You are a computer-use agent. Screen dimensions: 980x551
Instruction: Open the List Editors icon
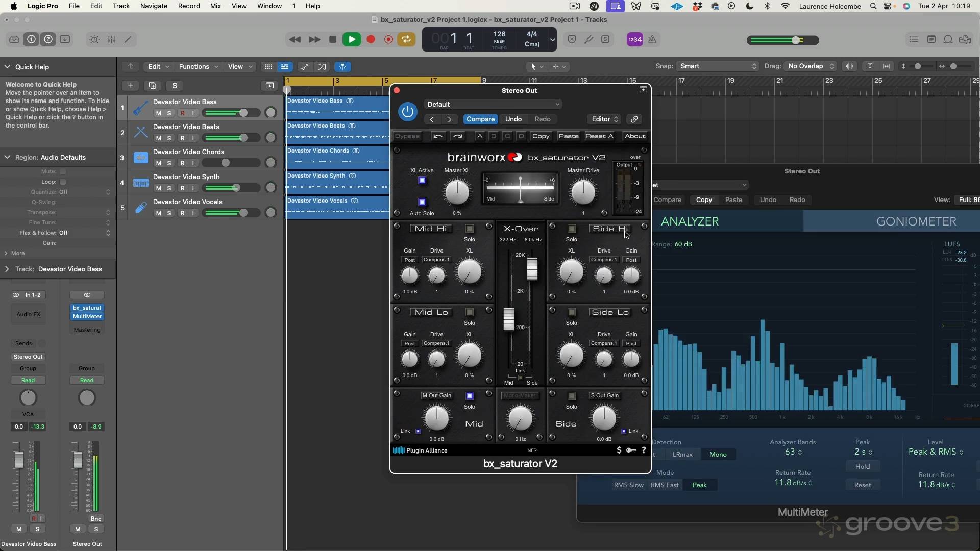tap(914, 39)
